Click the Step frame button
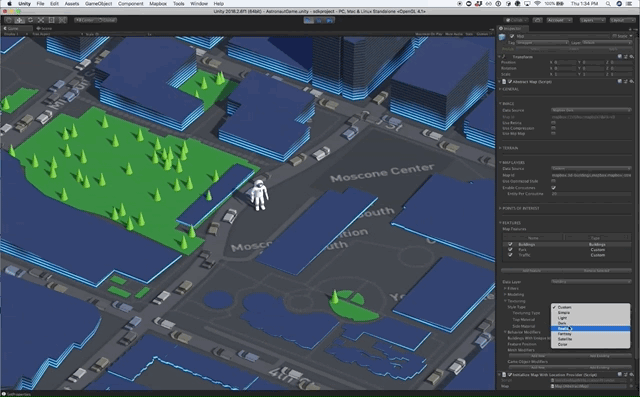 click(x=330, y=20)
